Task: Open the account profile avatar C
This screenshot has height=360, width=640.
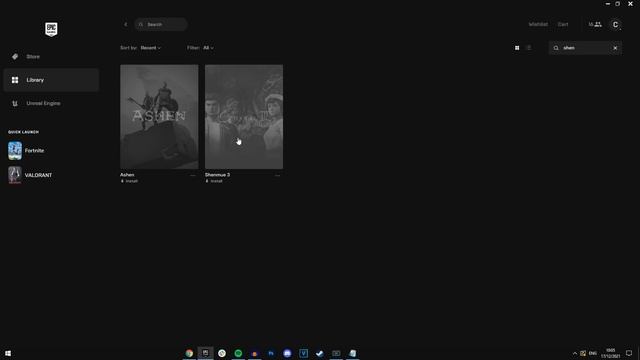Action: (616, 24)
